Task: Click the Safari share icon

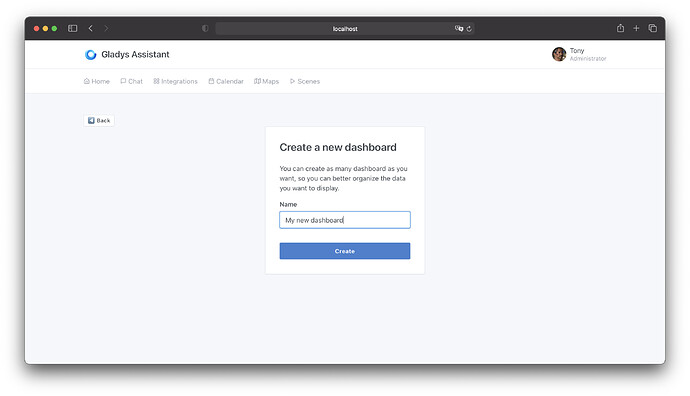Action: [620, 28]
